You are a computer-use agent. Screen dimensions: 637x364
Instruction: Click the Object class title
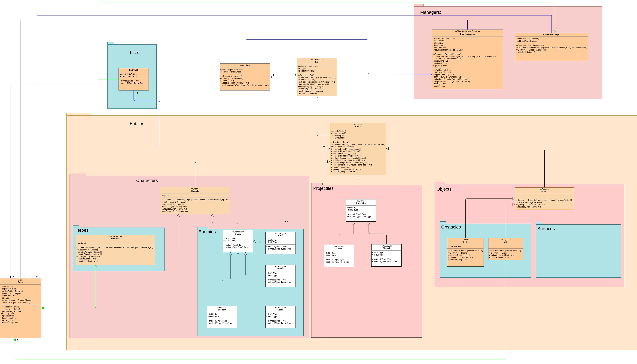coord(544,191)
